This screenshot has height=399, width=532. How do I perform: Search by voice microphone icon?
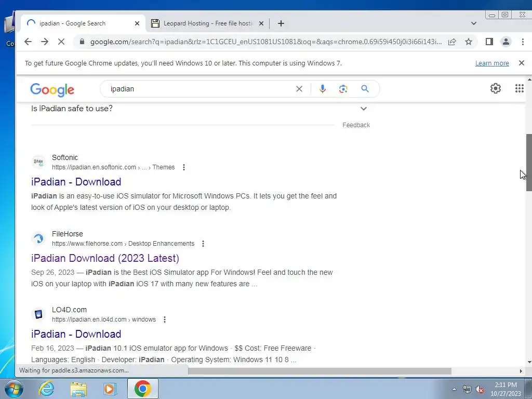322,89
